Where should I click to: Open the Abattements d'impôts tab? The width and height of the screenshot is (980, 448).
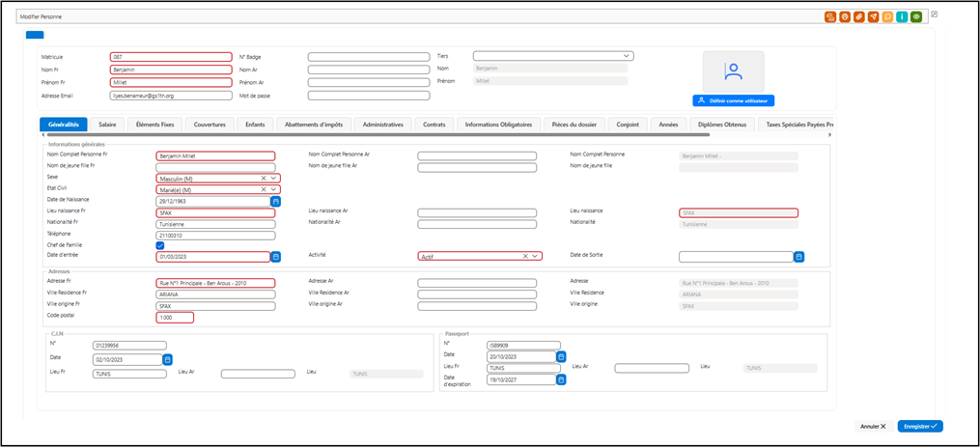pos(314,125)
